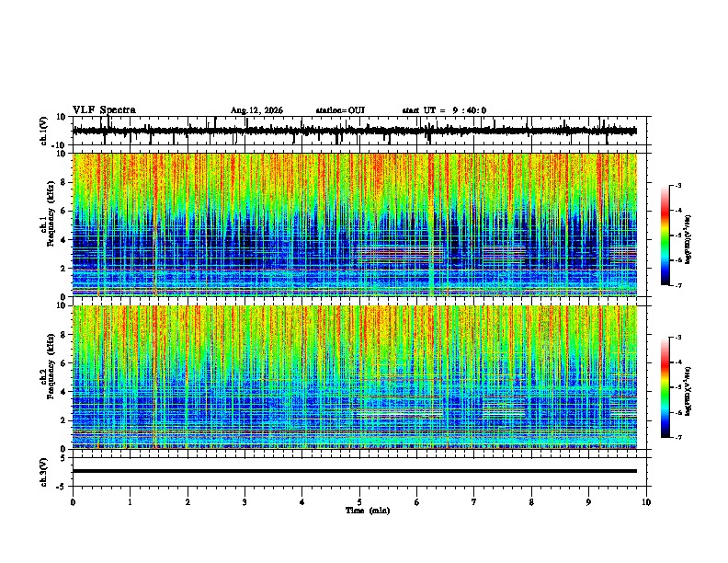The height and width of the screenshot is (563, 728).
Task: Click time axis tick label '0'
Action: click(x=73, y=502)
